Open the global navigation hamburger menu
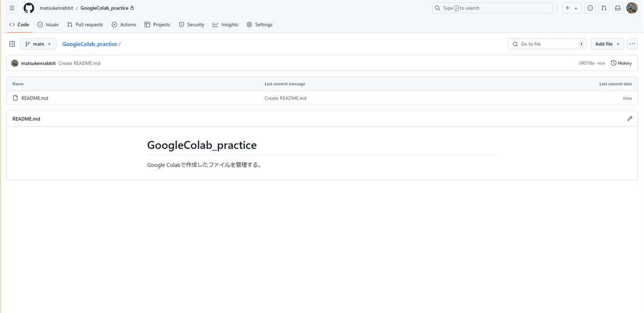 coord(12,8)
